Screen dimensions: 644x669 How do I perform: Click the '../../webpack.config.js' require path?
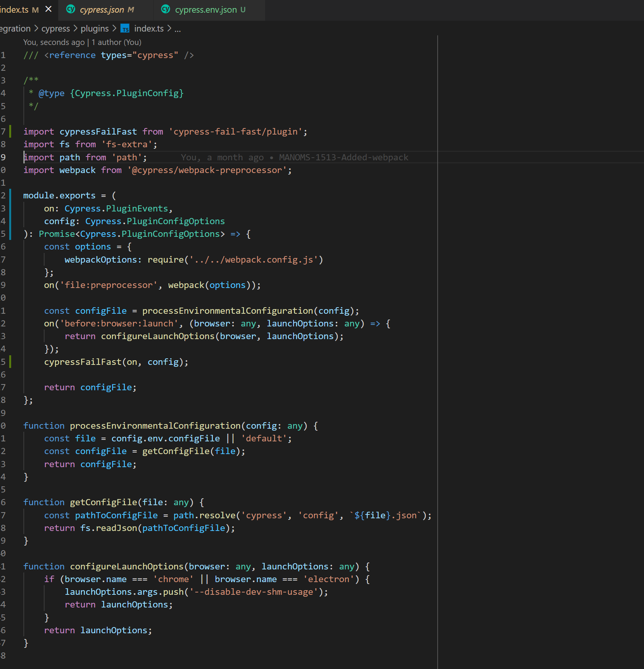[254, 260]
